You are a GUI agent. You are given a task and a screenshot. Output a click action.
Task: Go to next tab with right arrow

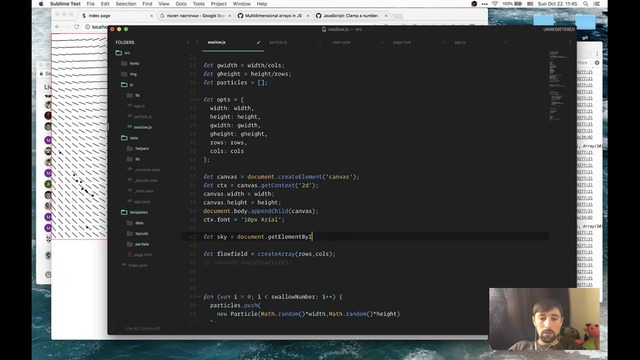point(197,42)
